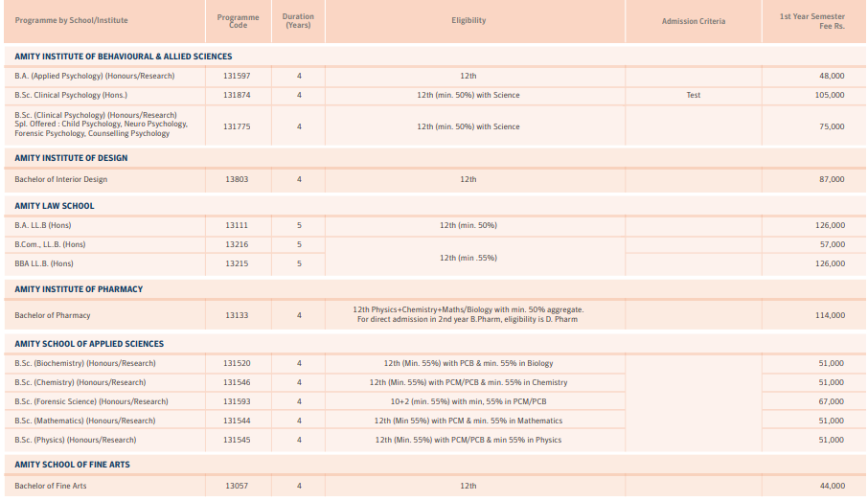Image resolution: width=868 pixels, height=501 pixels.
Task: Click eligibility '12th (min .55%)'
Action: point(468,258)
